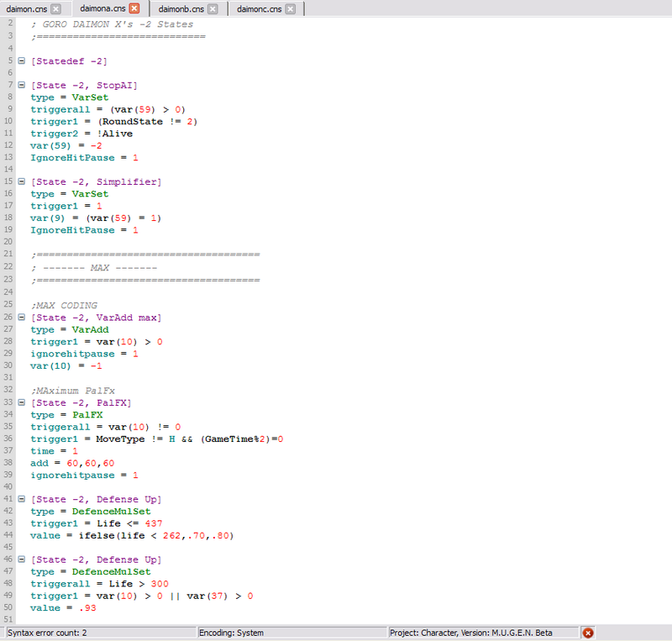Viewport: 672px width, 641px height.
Task: Click the trigger1 = Life <= 437 line
Action: tap(97, 523)
